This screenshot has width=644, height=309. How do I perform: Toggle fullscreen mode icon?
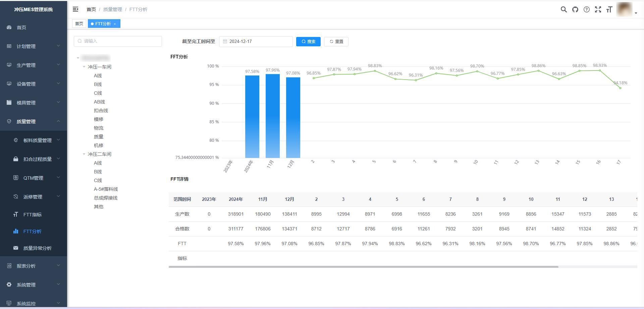click(x=598, y=9)
